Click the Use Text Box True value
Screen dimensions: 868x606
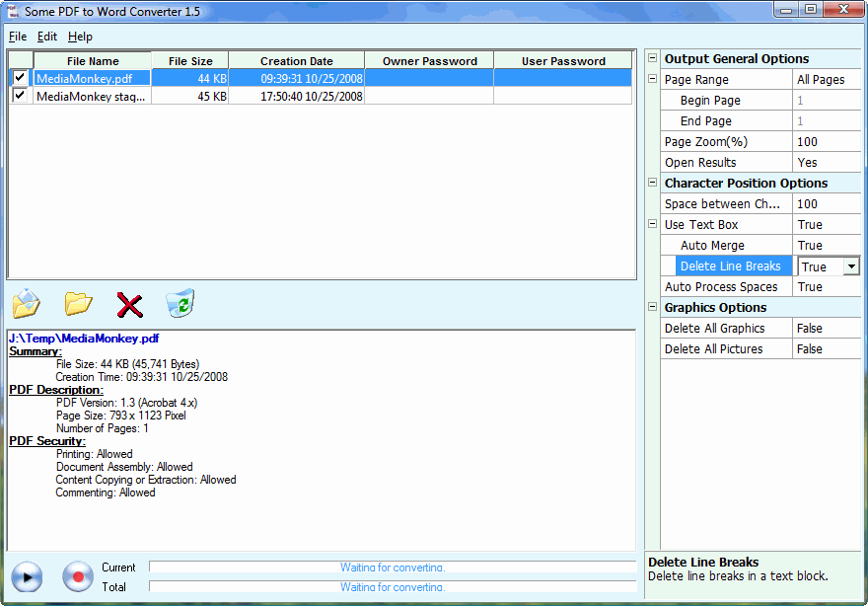(827, 224)
